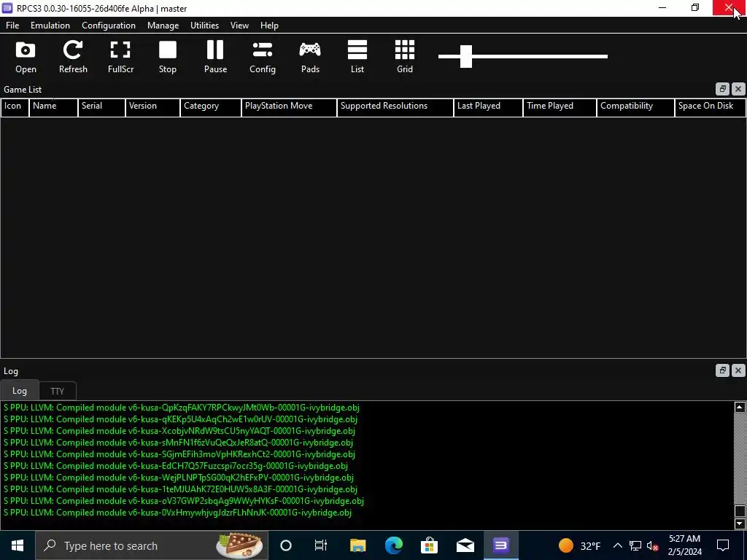
Task: Float the Log panel
Action: click(x=722, y=370)
